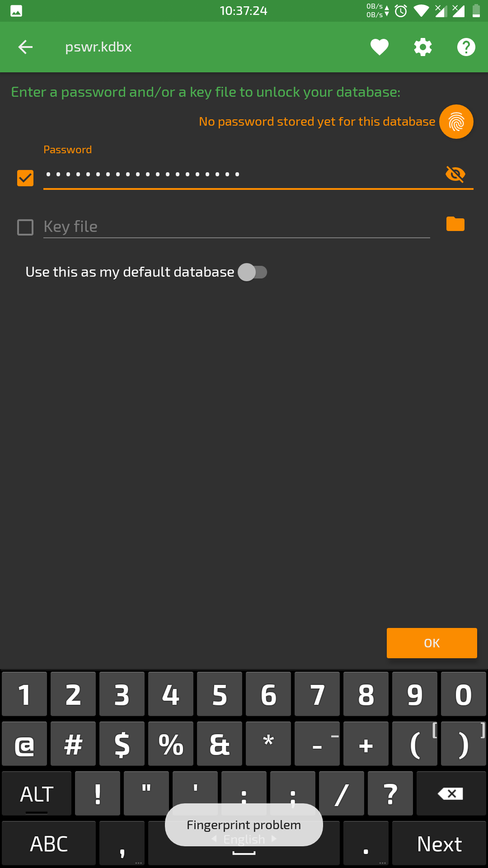Tap the alarm clock status icon
This screenshot has height=868, width=488.
tap(401, 11)
